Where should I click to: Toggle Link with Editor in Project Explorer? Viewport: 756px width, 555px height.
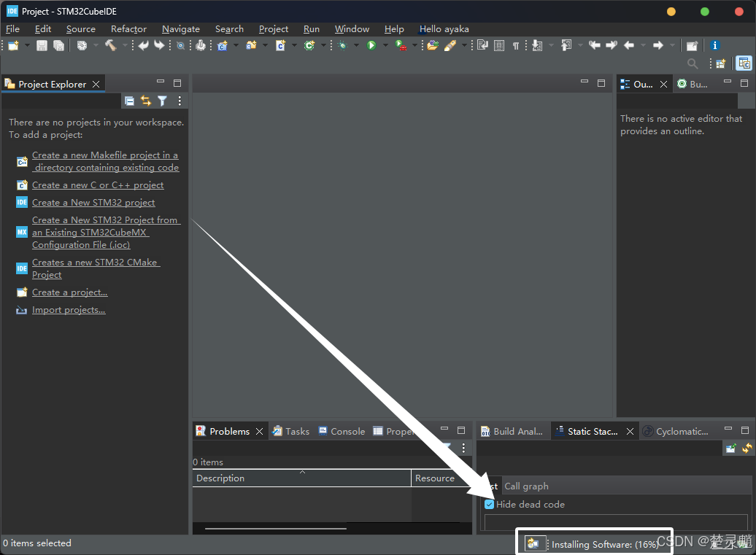coord(146,101)
